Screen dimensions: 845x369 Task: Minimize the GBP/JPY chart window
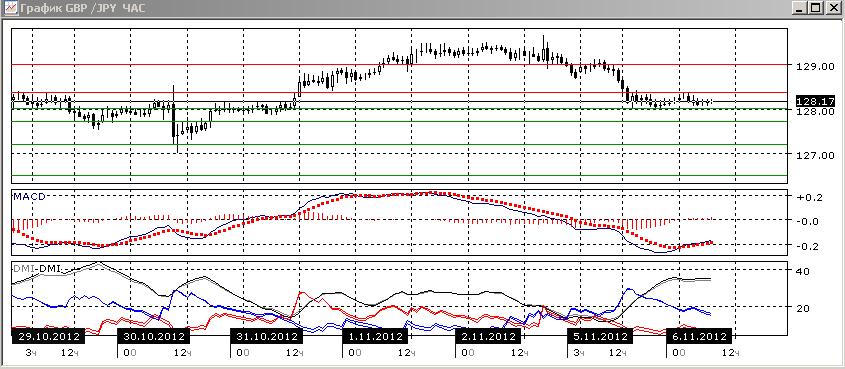(x=800, y=8)
